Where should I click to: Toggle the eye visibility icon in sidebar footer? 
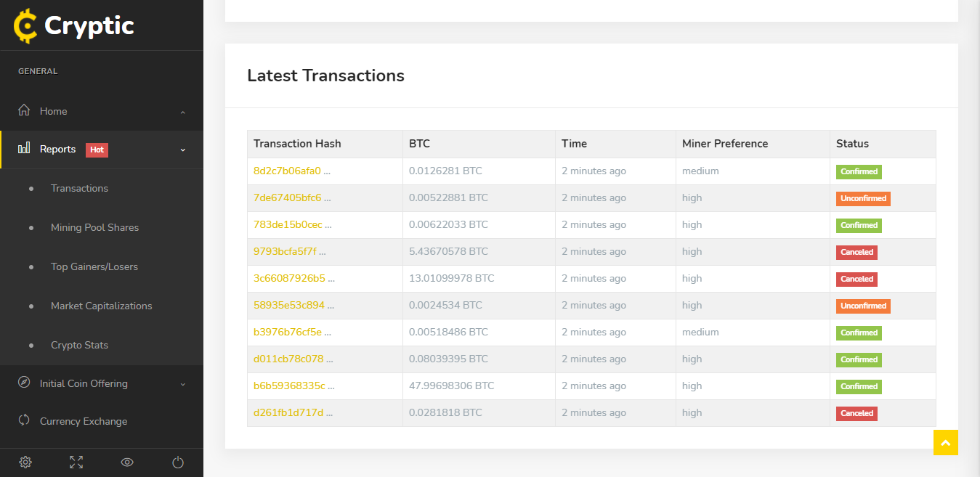point(127,462)
